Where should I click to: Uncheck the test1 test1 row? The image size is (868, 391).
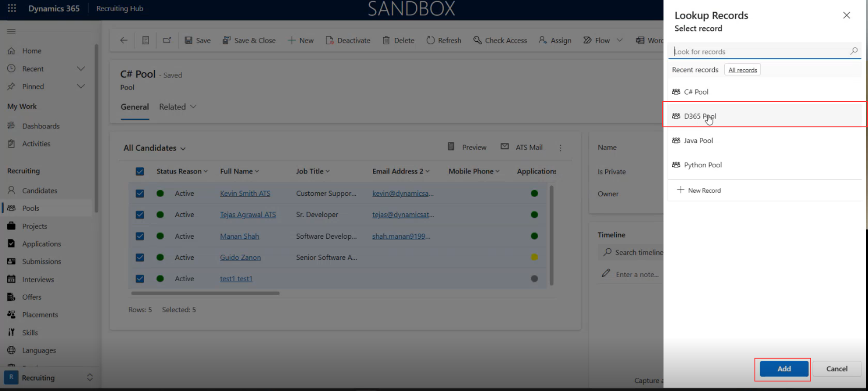tap(140, 279)
